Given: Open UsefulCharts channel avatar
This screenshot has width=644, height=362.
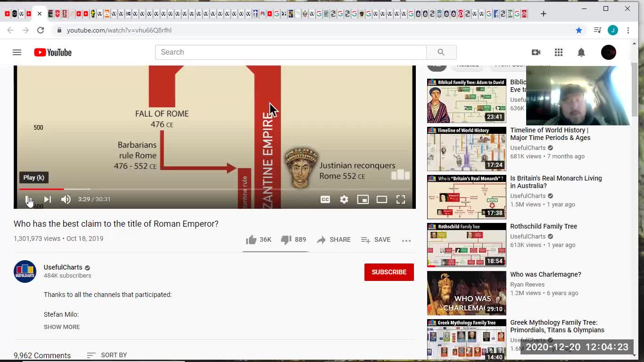Looking at the screenshot, I should tap(25, 271).
